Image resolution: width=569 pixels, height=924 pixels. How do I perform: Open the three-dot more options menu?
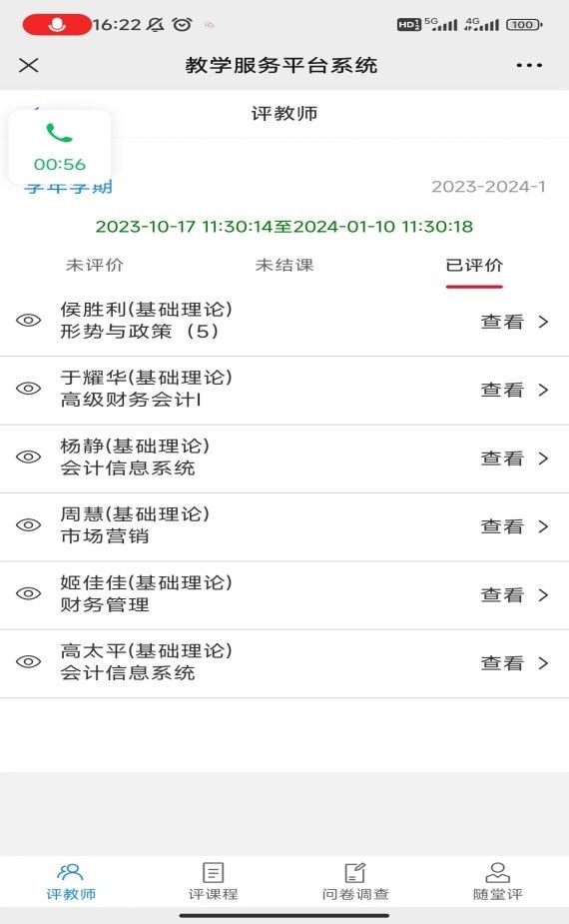click(528, 65)
